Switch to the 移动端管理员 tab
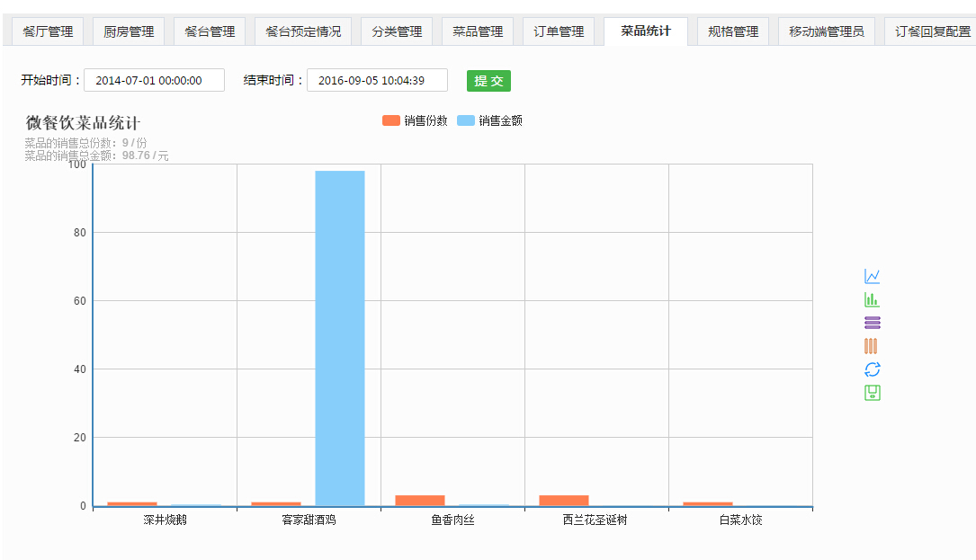 coord(826,31)
